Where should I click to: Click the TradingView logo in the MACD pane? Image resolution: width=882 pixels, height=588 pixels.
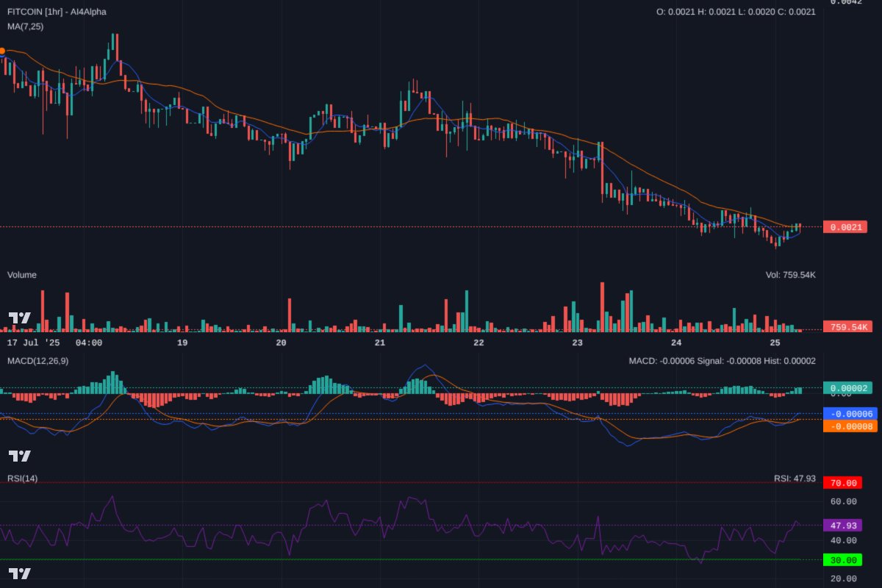tap(20, 456)
